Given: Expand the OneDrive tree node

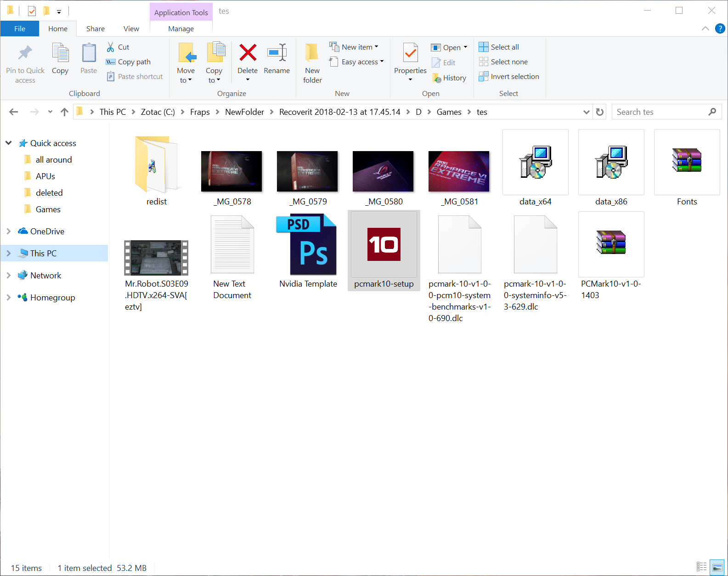Looking at the screenshot, I should (9, 232).
